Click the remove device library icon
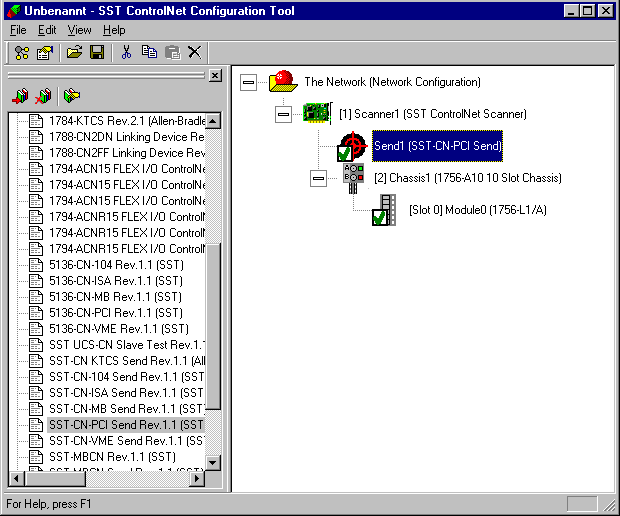 pos(43,96)
